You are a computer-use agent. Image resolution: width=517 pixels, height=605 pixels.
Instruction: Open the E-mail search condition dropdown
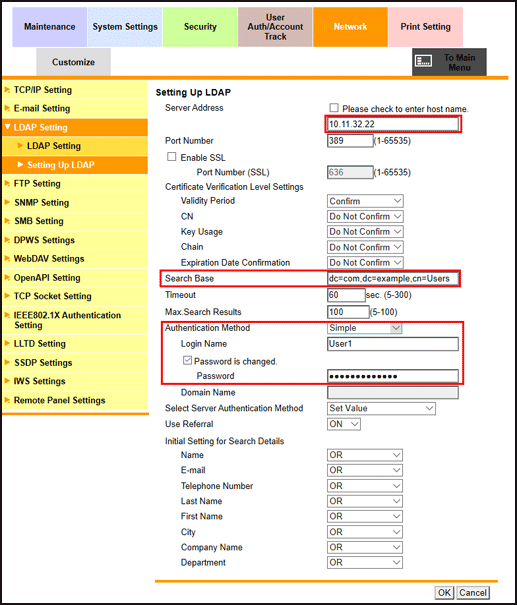click(365, 470)
